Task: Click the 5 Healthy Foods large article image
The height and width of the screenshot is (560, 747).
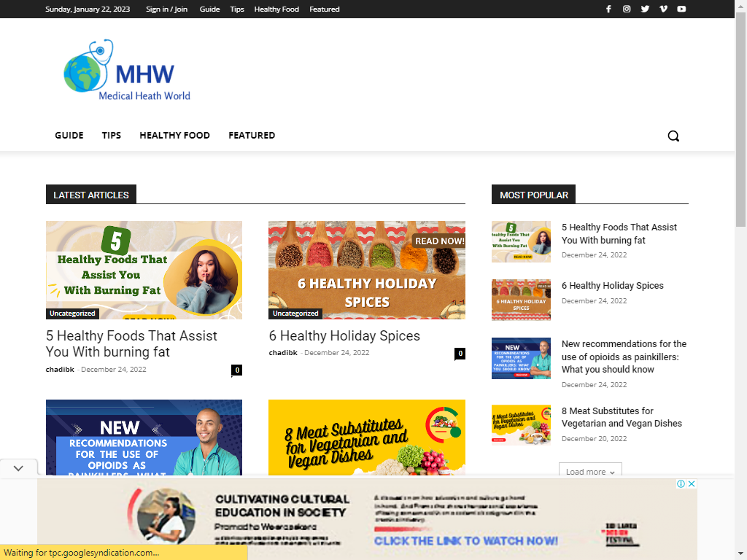Action: [x=144, y=270]
